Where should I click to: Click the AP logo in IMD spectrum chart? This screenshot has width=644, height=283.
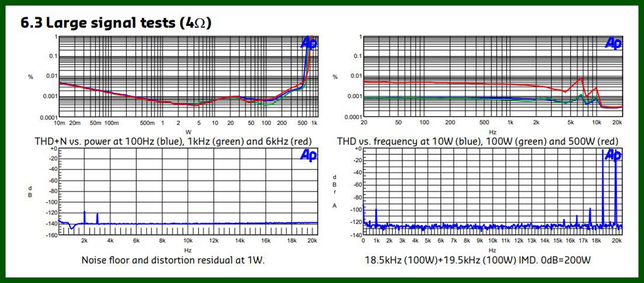[x=612, y=154]
